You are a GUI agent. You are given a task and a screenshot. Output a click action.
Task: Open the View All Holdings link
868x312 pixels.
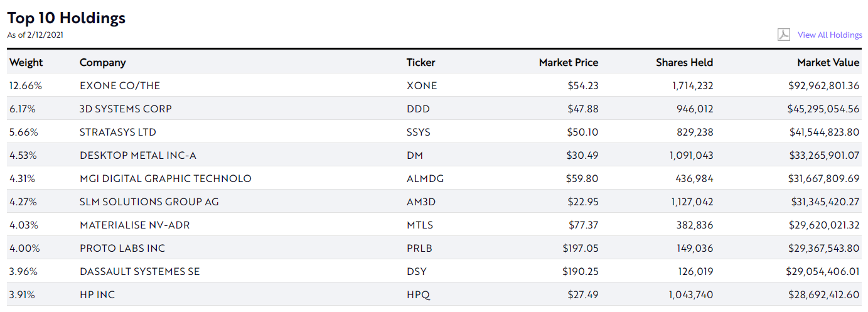(830, 35)
